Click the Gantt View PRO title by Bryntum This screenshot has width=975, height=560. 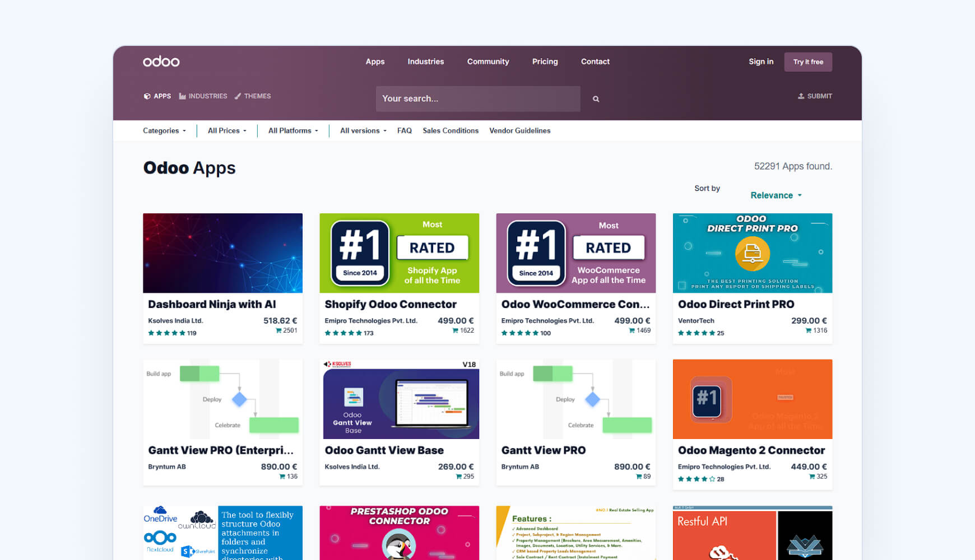pyautogui.click(x=544, y=451)
